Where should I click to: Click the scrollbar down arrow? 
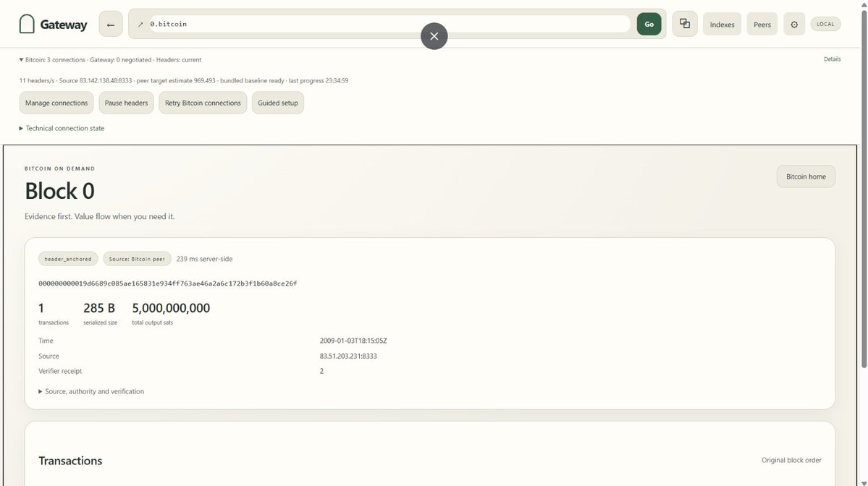click(864, 482)
